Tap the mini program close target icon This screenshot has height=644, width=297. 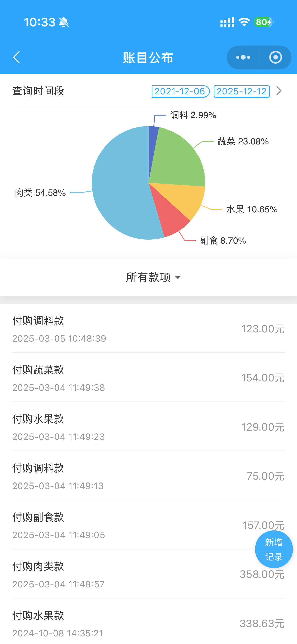275,57
